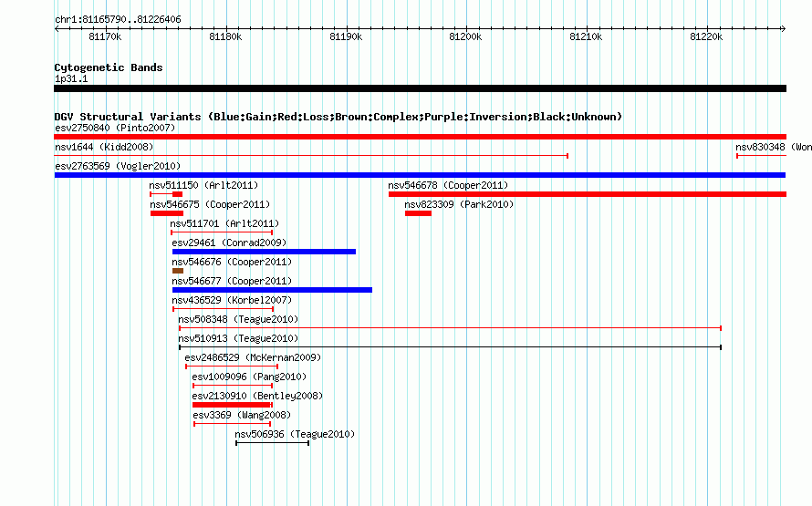Click the 81190k ruler label
Image resolution: width=812 pixels, height=506 pixels.
346,36
